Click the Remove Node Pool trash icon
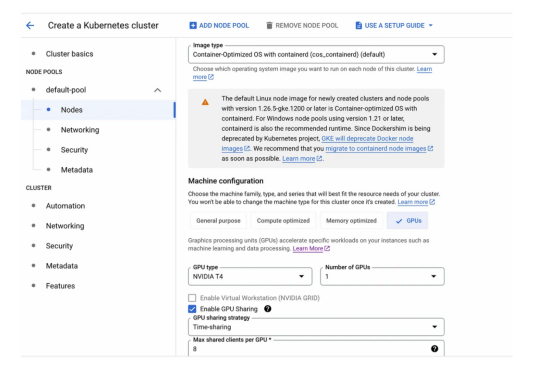Image resolution: width=554 pixels, height=366 pixels. (269, 25)
